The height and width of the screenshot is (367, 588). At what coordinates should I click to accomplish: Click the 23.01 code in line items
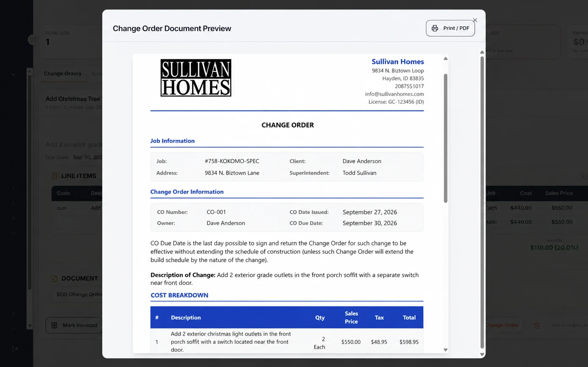coord(61,208)
